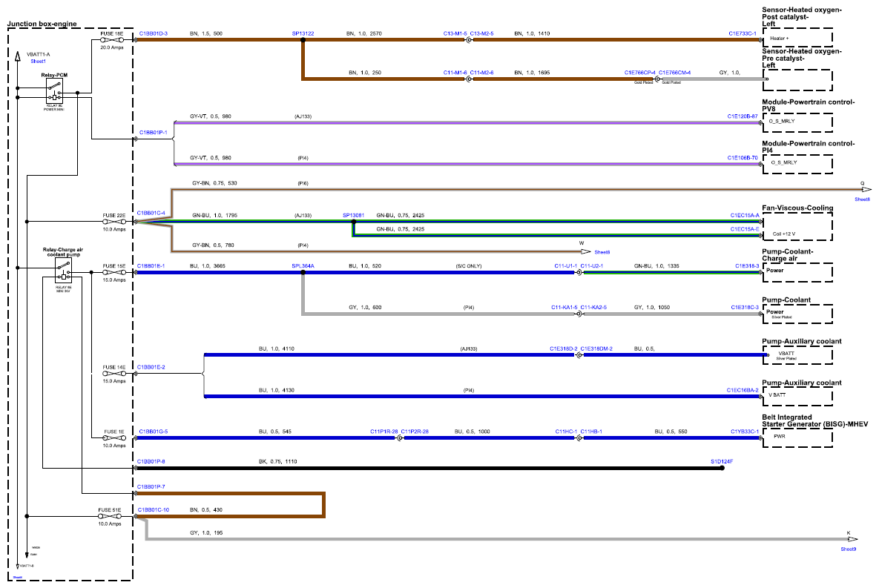The width and height of the screenshot is (879, 588).
Task: Select the FUSE 14E fuse symbol
Action: (113, 374)
